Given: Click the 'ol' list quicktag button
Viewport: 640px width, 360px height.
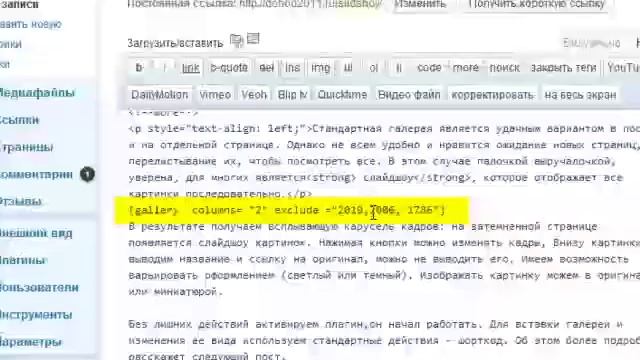Looking at the screenshot, I should pyautogui.click(x=373, y=68).
